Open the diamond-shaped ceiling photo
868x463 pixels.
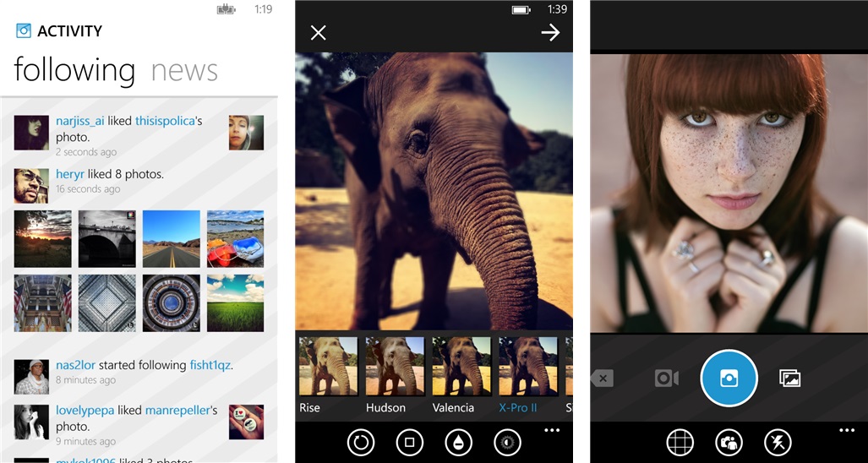coord(106,303)
